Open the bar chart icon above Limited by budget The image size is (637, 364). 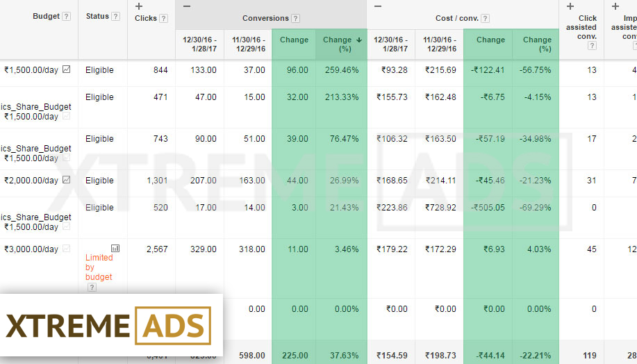click(x=115, y=248)
